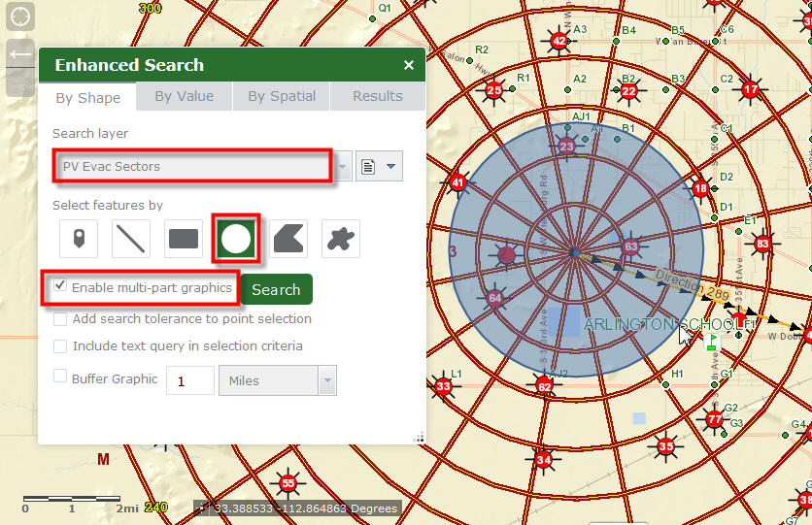Screen dimensions: 812x525
Task: Click the Direction 289 label
Action: click(693, 285)
